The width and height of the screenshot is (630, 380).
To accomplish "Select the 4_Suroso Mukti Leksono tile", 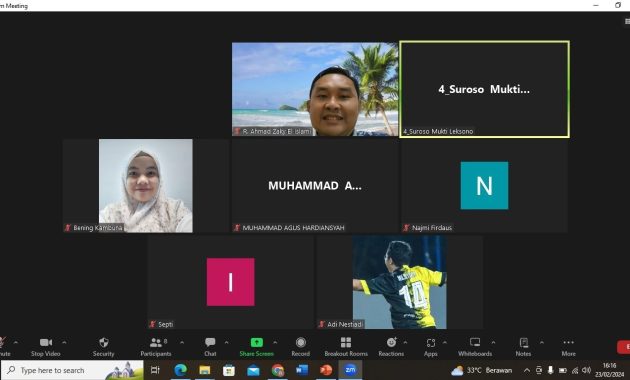I will [484, 89].
